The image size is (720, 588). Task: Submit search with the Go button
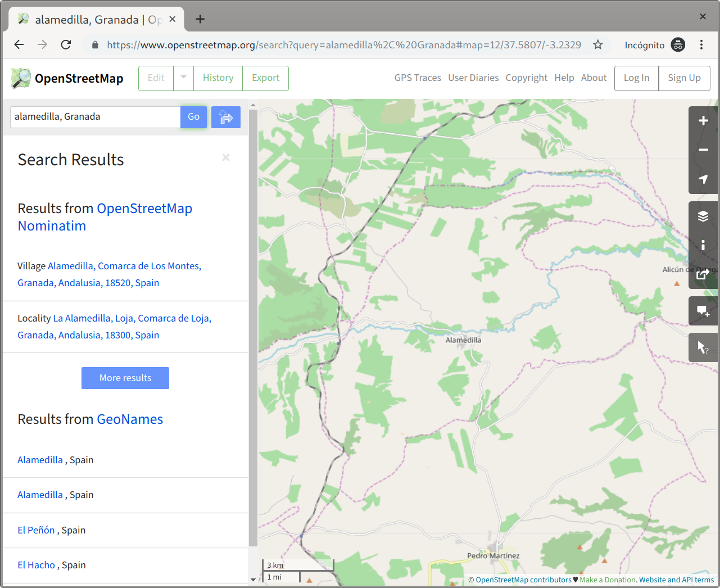[x=193, y=117]
